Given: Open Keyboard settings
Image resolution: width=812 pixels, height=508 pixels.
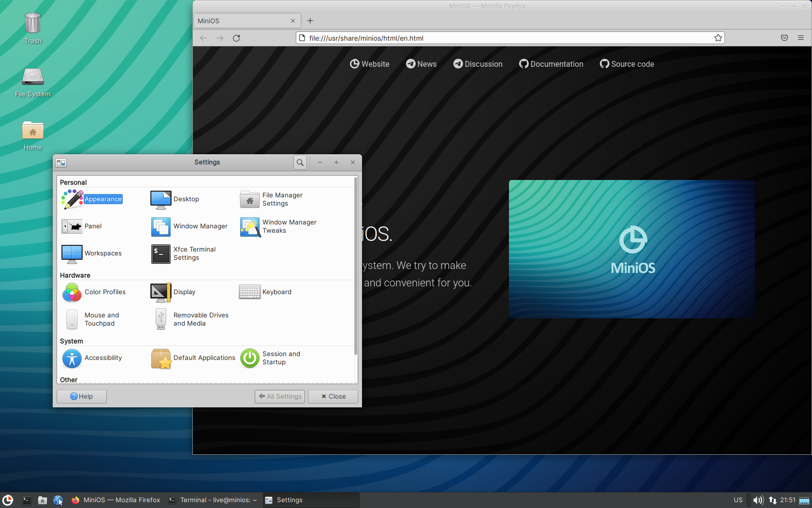Looking at the screenshot, I should (x=265, y=292).
